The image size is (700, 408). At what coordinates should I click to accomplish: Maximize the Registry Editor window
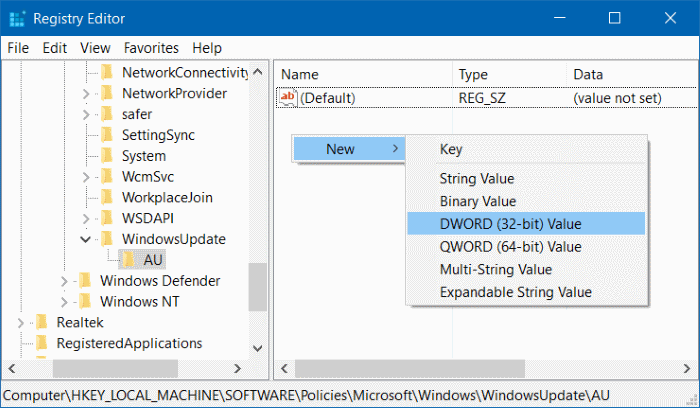coord(615,18)
